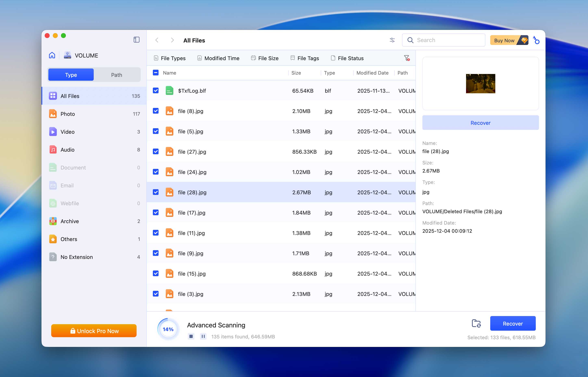Click the select-all checkbox in the Name header
Viewport: 588px width, 377px height.
click(x=155, y=73)
